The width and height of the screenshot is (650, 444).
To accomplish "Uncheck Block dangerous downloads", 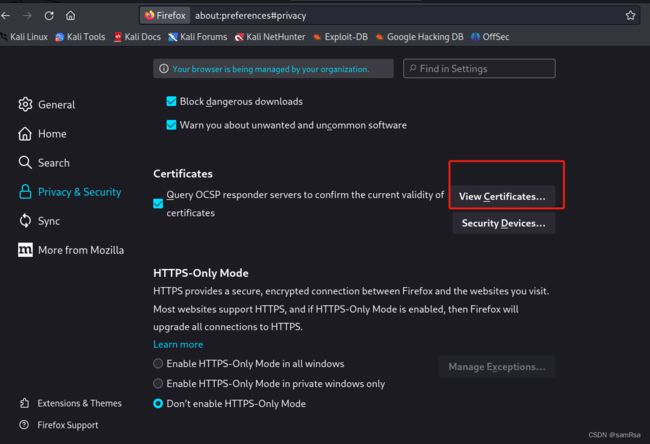I will tap(171, 101).
